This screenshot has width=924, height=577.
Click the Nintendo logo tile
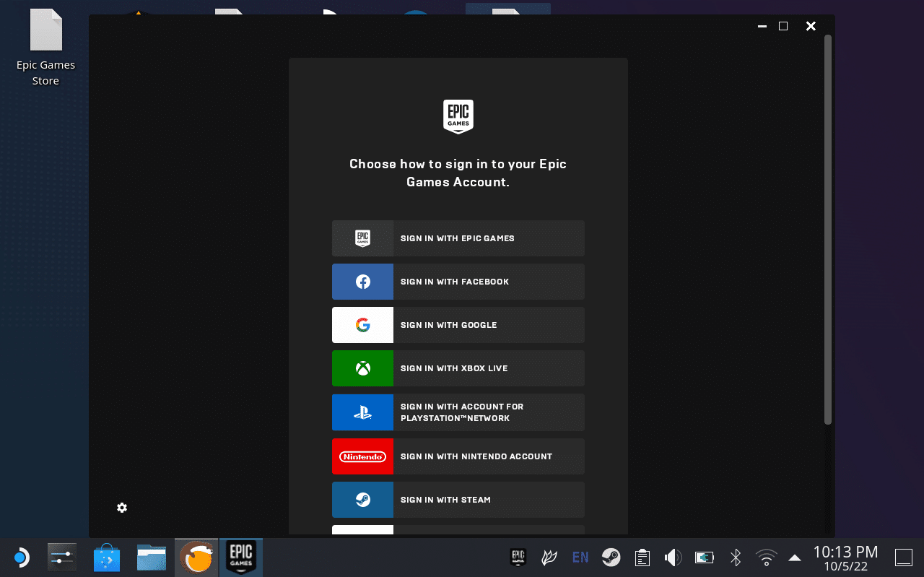[362, 456]
